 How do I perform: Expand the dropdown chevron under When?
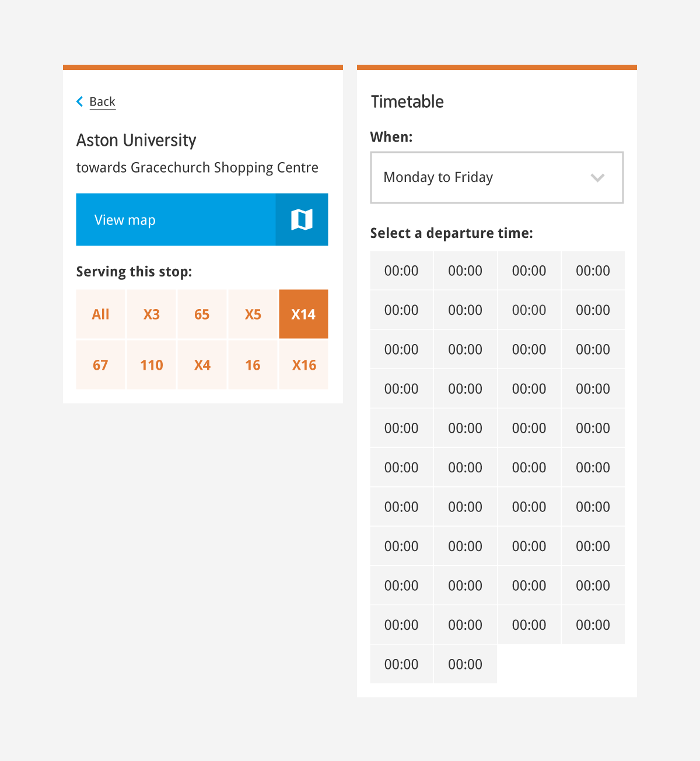click(x=597, y=178)
